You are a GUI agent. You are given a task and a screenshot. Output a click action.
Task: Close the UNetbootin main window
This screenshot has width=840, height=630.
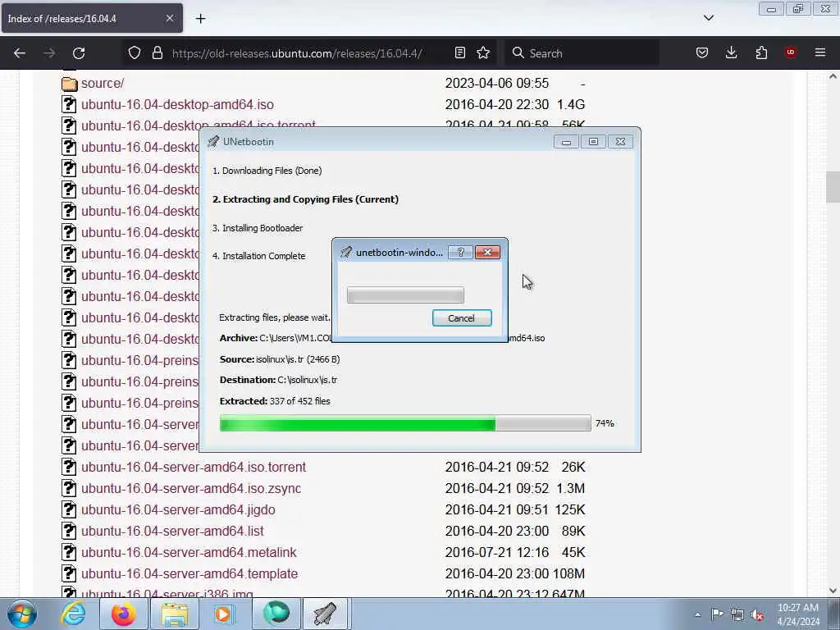[620, 141]
